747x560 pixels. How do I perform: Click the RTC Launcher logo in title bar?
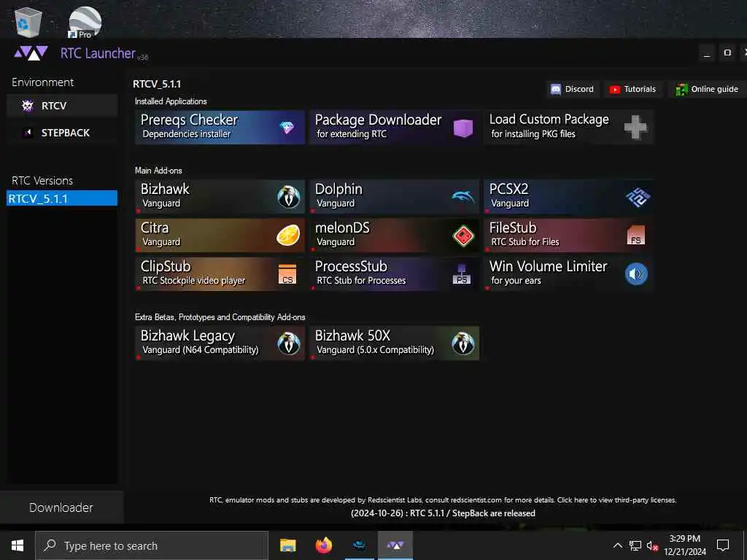coord(31,52)
